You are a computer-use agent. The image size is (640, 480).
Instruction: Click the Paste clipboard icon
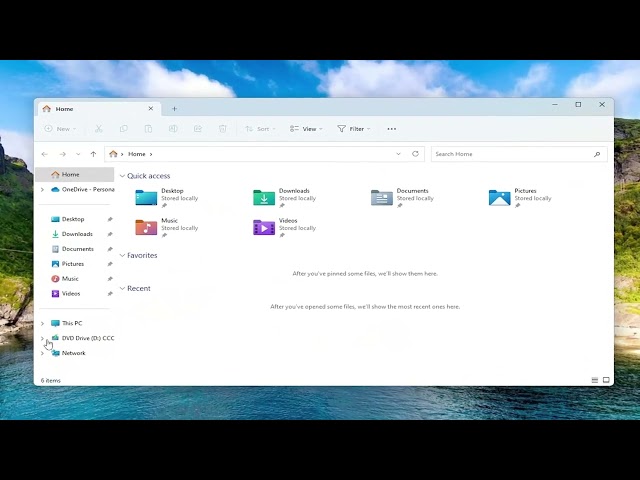[x=149, y=129]
